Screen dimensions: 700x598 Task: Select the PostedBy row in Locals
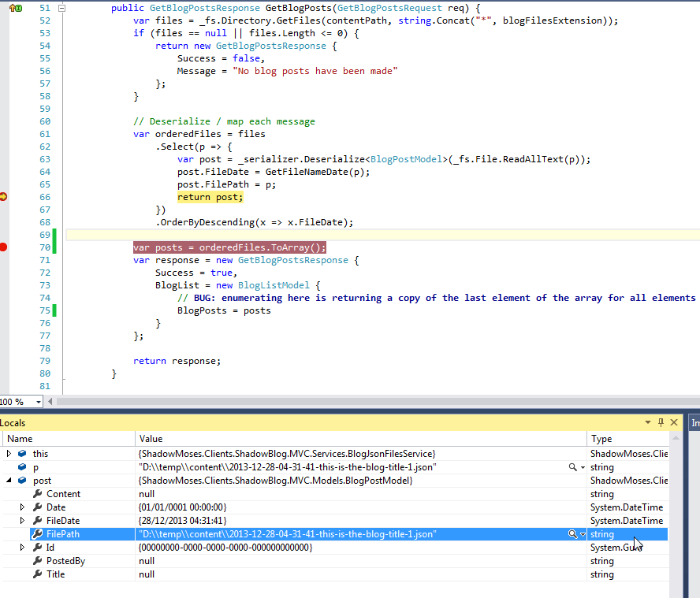335,561
